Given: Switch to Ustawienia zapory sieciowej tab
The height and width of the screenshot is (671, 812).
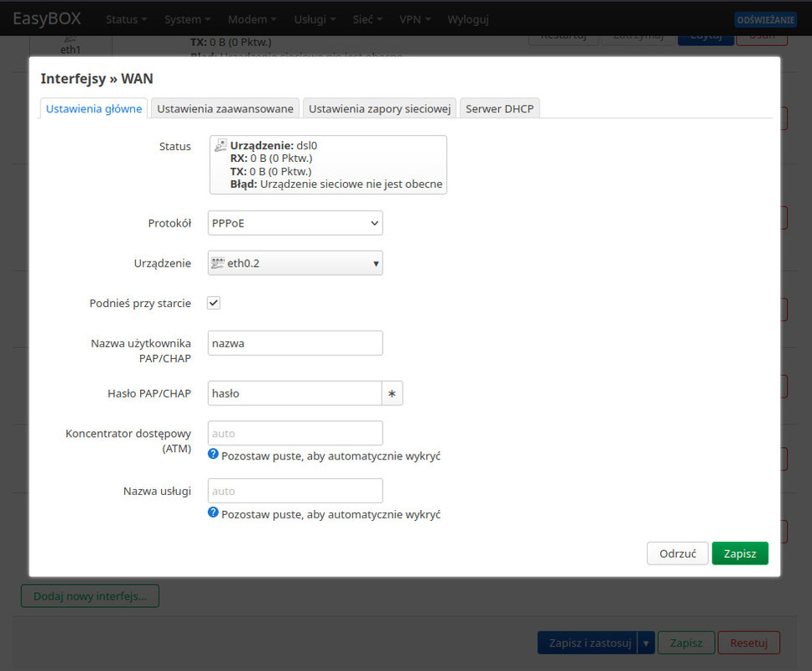Looking at the screenshot, I should point(380,109).
